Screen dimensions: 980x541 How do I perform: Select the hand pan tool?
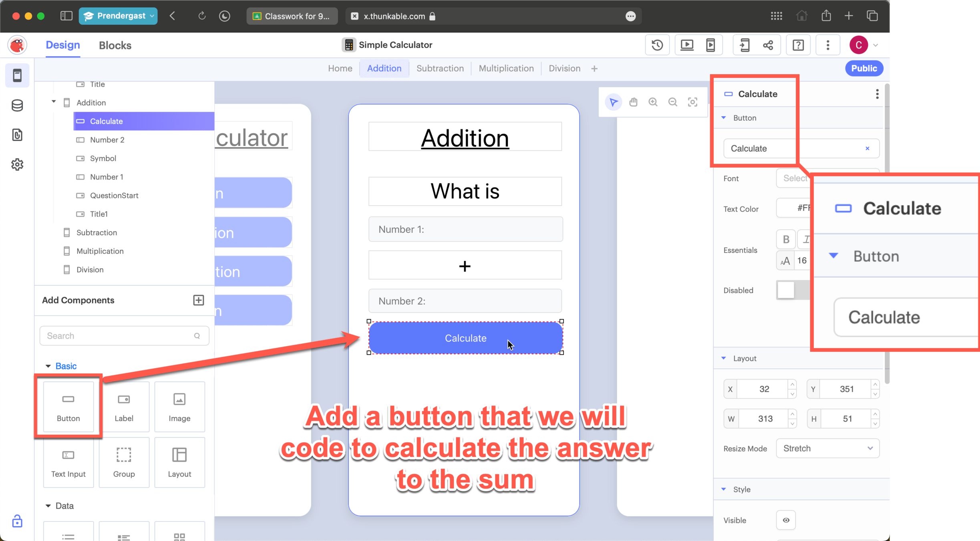(633, 102)
